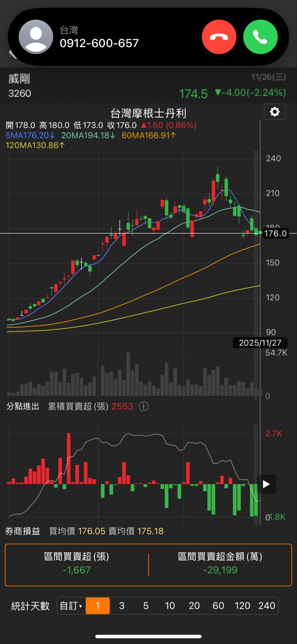297x644 pixels.
Task: Tap current price 174.5
Action: coord(193,94)
